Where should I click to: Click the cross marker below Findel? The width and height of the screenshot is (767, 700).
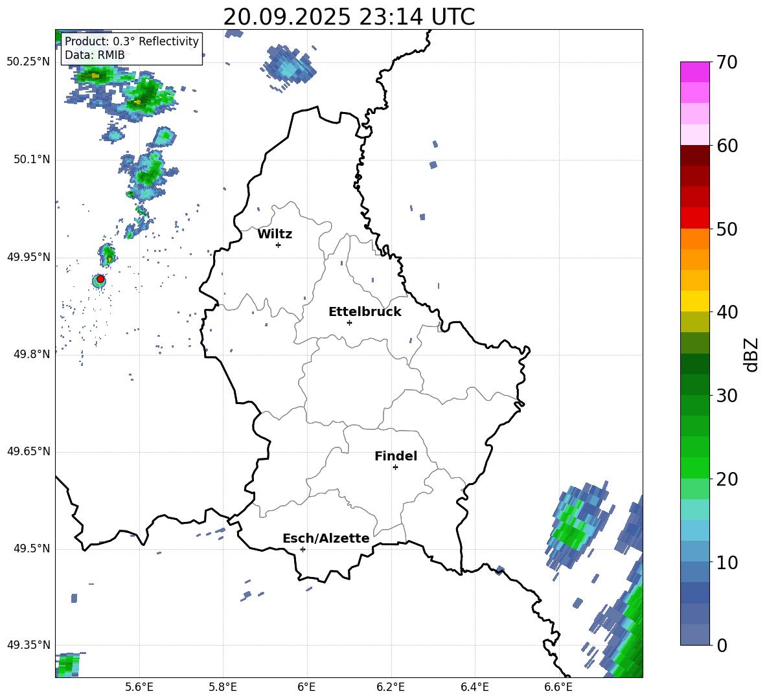[395, 468]
